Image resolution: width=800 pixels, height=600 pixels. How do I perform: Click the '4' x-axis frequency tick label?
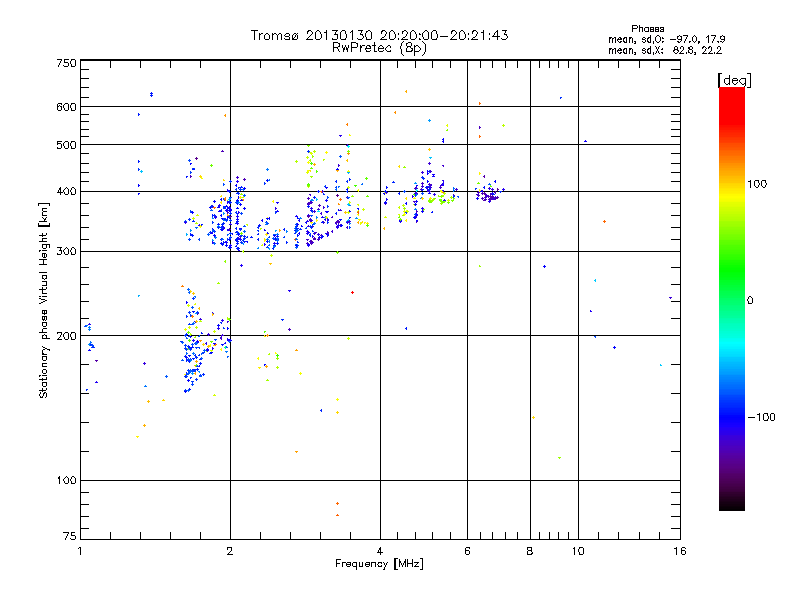pyautogui.click(x=380, y=551)
